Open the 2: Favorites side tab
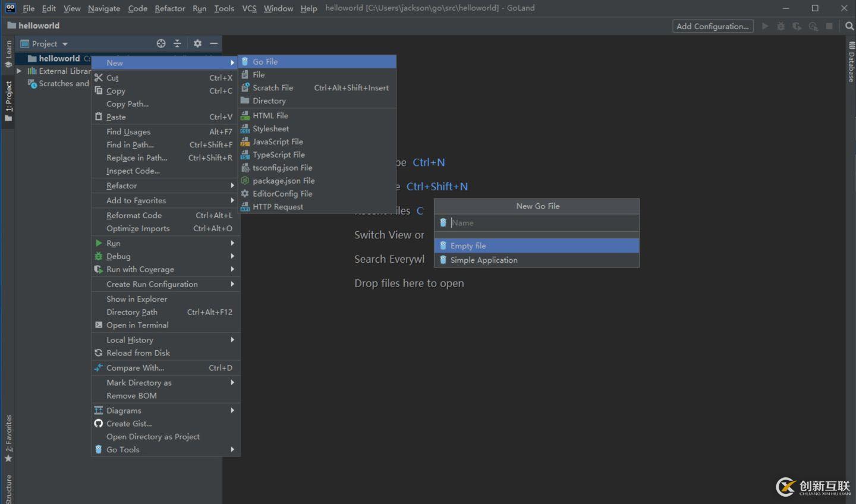The width and height of the screenshot is (856, 504). (8, 439)
